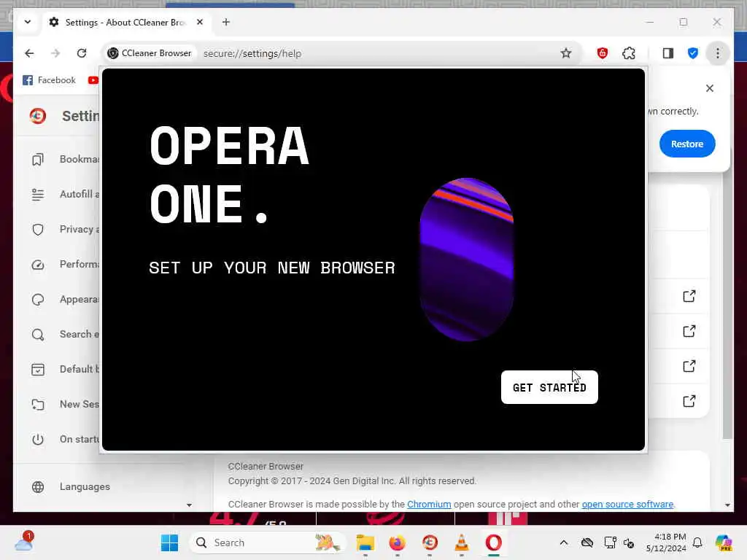
Task: Open Appearance settings section
Action: 66,299
